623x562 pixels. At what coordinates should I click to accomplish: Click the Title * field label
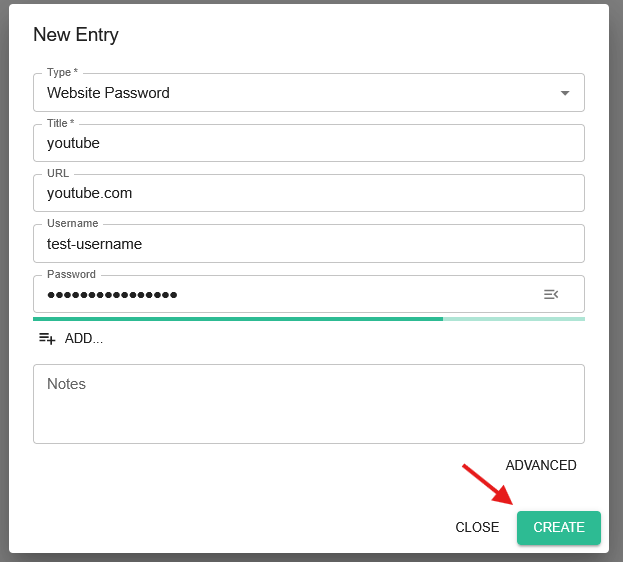point(60,123)
